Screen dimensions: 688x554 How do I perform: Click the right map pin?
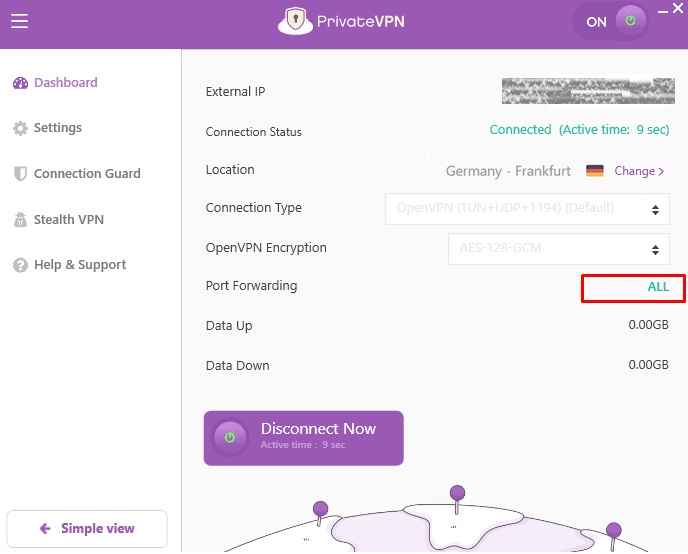613,536
